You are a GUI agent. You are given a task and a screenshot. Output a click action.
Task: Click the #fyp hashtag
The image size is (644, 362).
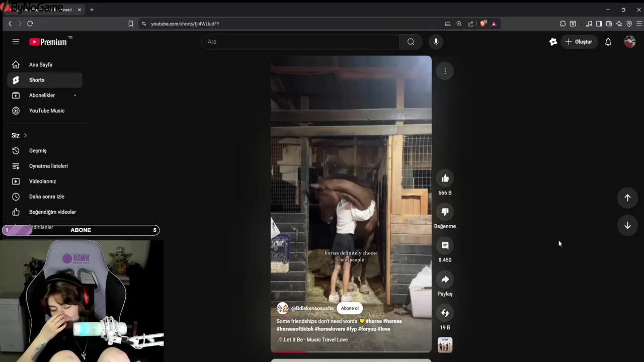tap(352, 329)
